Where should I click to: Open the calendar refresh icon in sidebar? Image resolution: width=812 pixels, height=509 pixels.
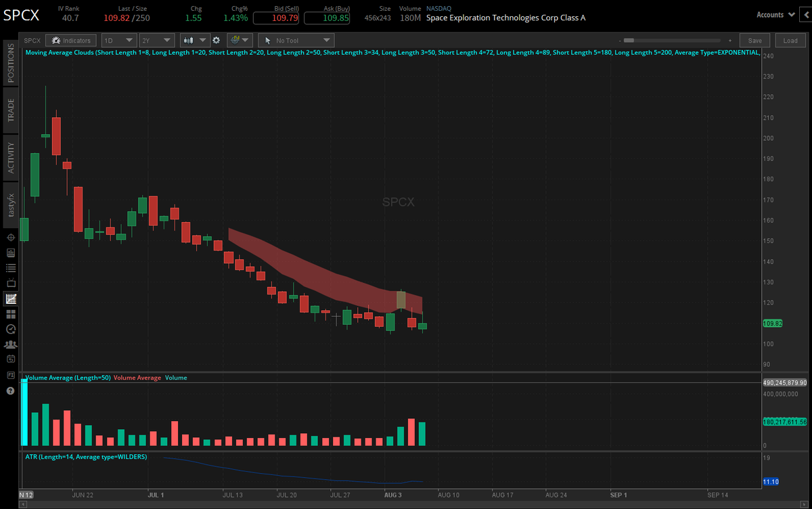pyautogui.click(x=11, y=359)
